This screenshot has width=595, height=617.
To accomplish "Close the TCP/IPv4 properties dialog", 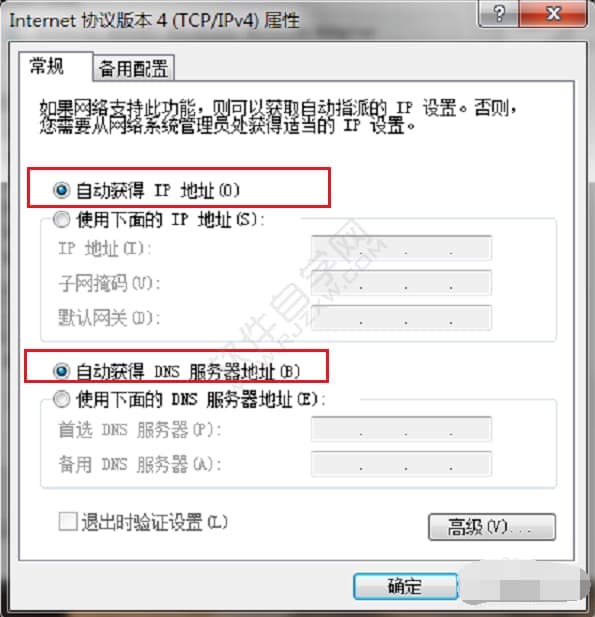I will pos(553,14).
